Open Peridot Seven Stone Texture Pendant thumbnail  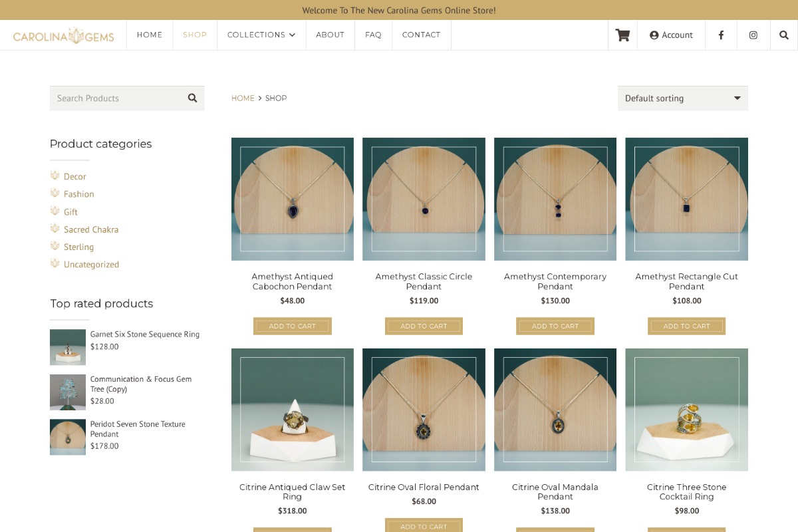pos(68,437)
